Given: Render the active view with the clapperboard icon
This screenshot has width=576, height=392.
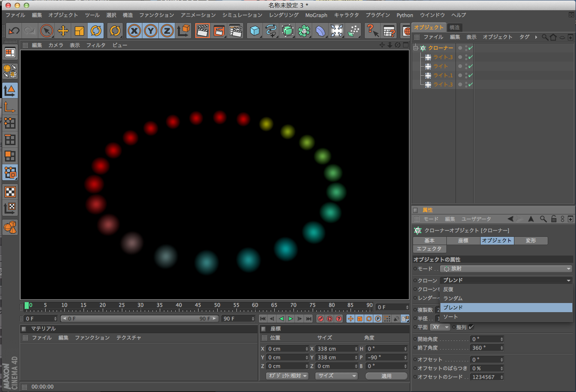Looking at the screenshot, I should [203, 31].
